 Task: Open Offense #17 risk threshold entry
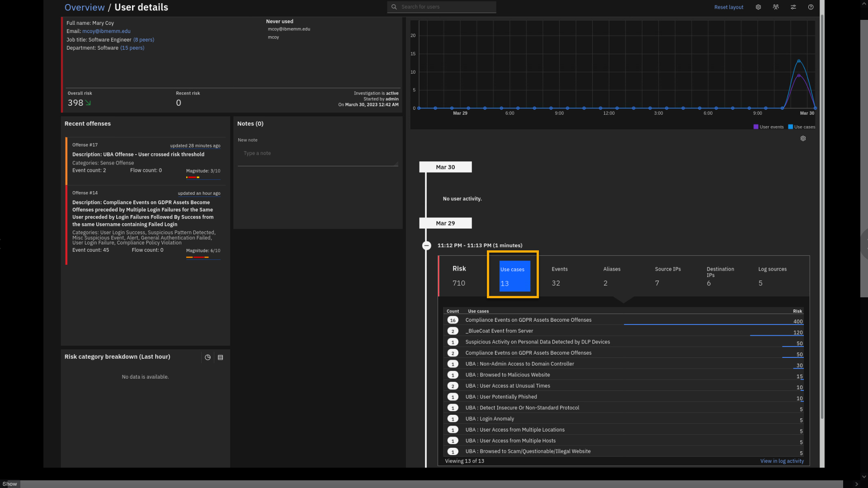pos(138,155)
